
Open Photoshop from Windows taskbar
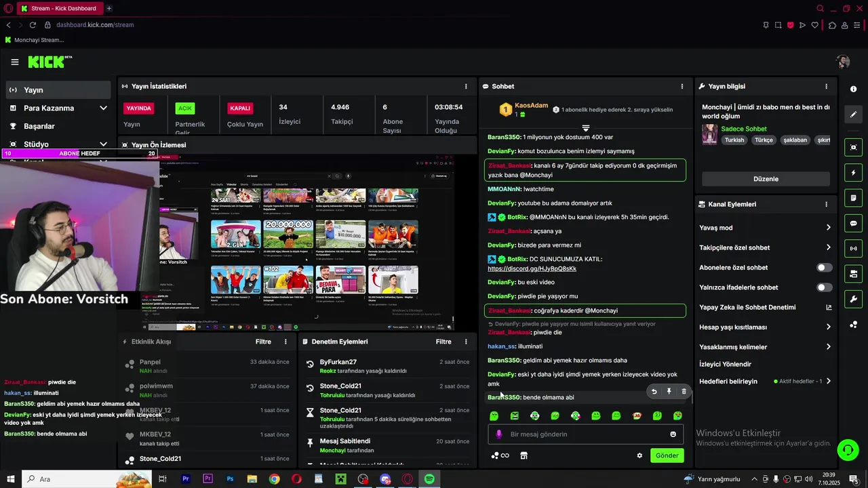(230, 479)
